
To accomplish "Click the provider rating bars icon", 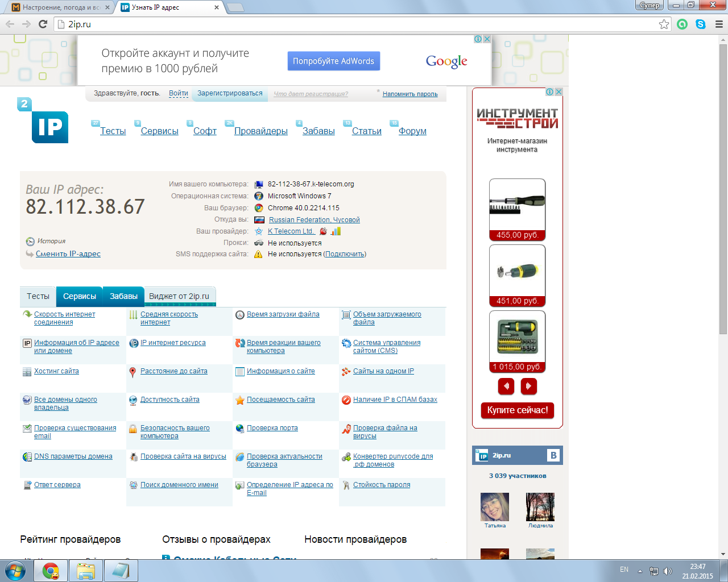I will tap(336, 231).
